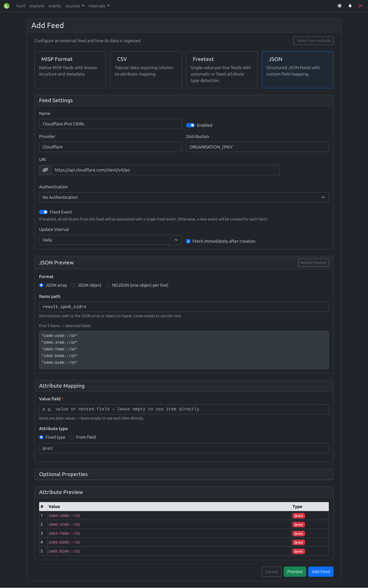Click the red logout icon
368x588 pixels.
[361, 6]
